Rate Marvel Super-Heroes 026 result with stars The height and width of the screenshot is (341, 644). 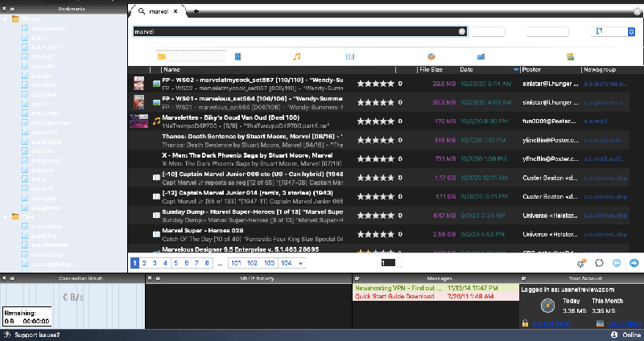pyautogui.click(x=375, y=234)
